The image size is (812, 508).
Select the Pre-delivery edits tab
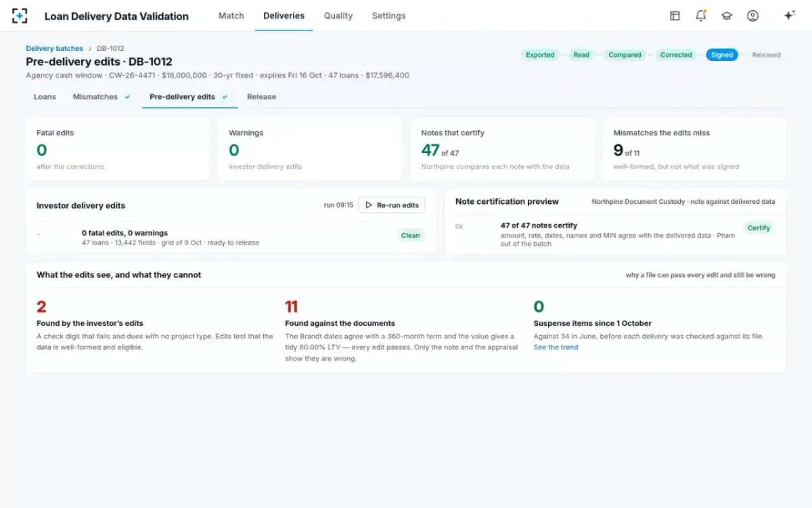[x=189, y=97]
